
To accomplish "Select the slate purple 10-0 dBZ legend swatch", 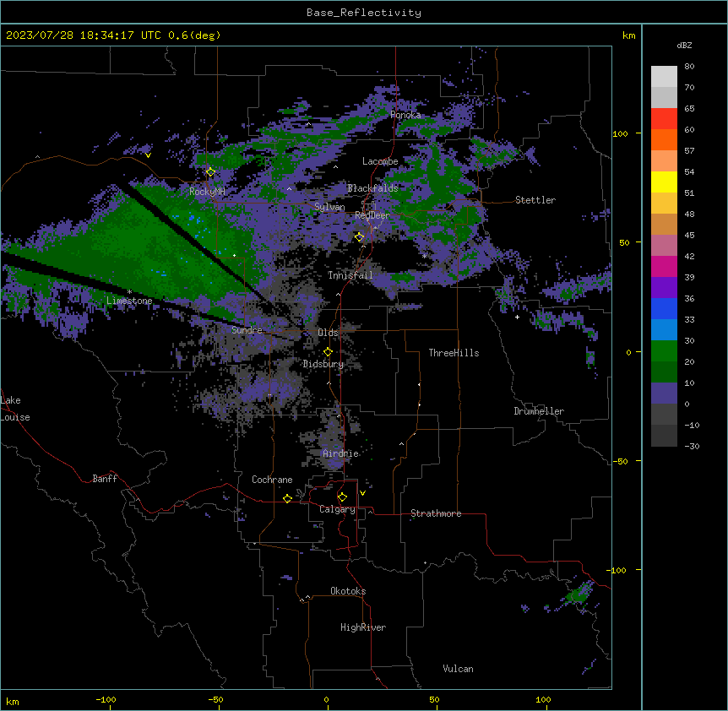I will [664, 393].
